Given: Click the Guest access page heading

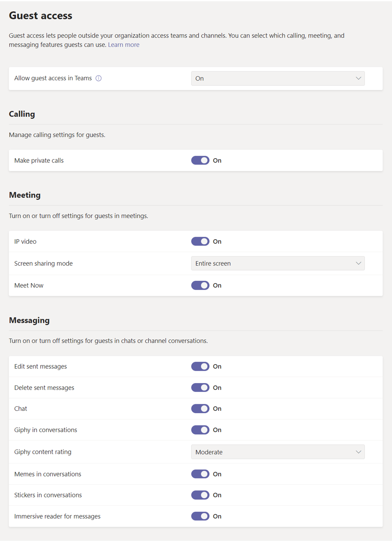Looking at the screenshot, I should [40, 16].
